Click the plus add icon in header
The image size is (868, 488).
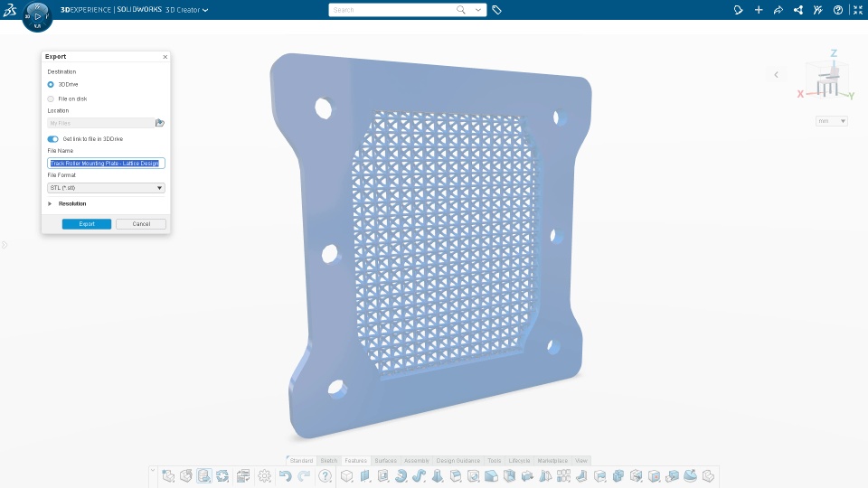pyautogui.click(x=759, y=10)
